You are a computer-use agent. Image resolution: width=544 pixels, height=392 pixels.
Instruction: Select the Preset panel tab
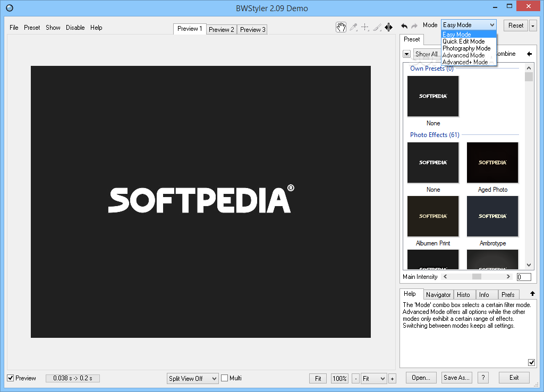[x=412, y=39]
